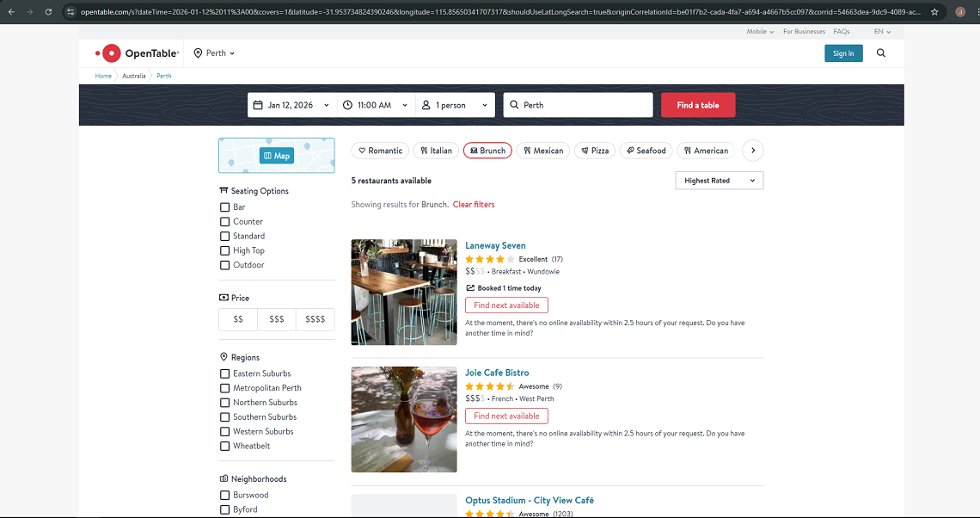
Task: Select the Italian filter chip
Action: point(436,151)
